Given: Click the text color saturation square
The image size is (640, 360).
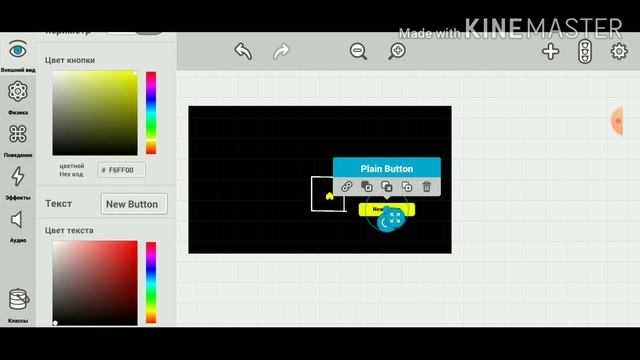Looking at the screenshot, I should coord(95,283).
